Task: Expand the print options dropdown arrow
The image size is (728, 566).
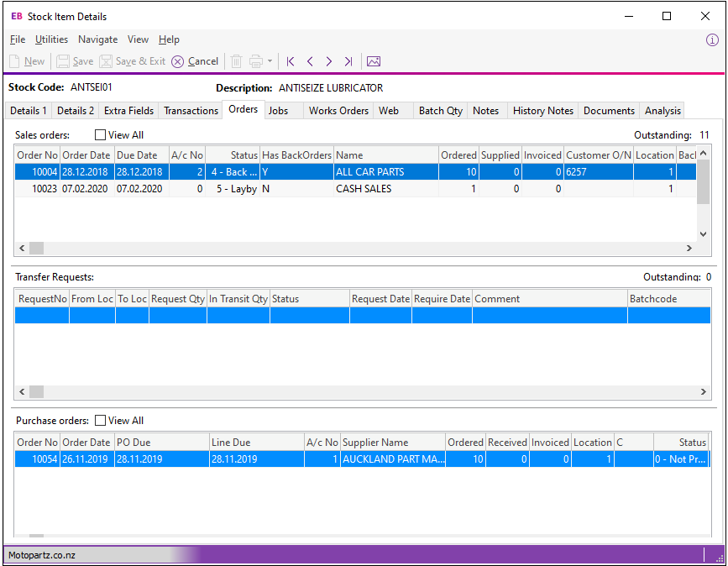Action: (x=270, y=61)
